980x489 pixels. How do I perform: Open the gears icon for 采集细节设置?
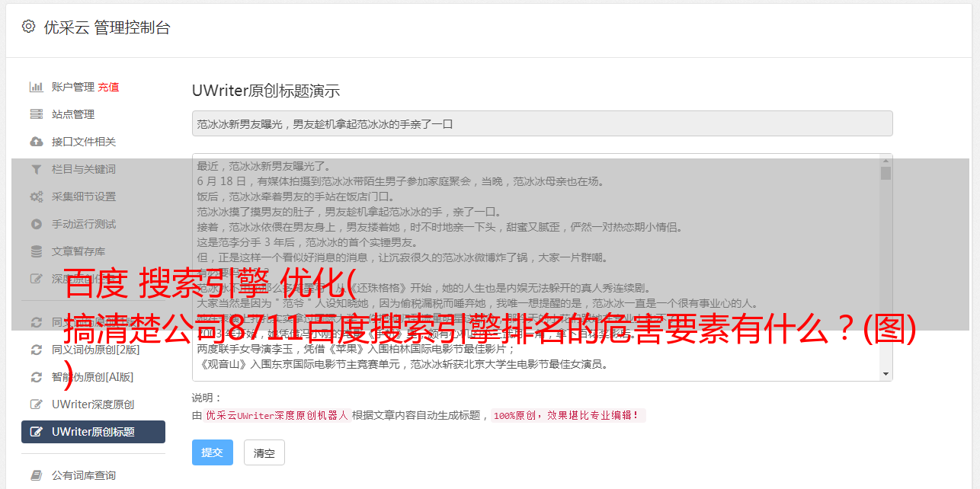[x=36, y=197]
